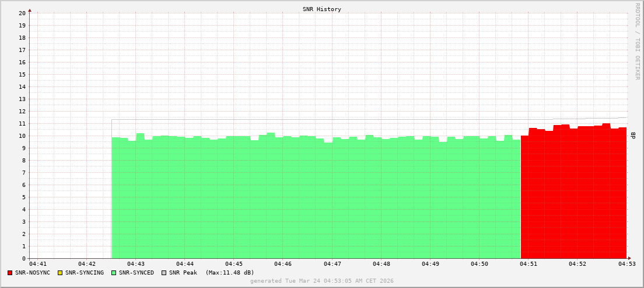
Task: Click the 04:43 time axis label
Action: [135, 265]
